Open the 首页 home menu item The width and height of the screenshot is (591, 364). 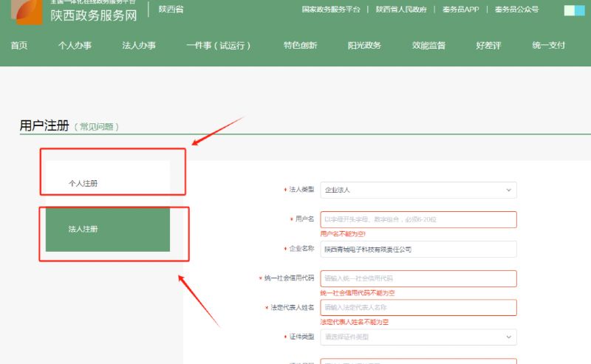click(x=19, y=46)
